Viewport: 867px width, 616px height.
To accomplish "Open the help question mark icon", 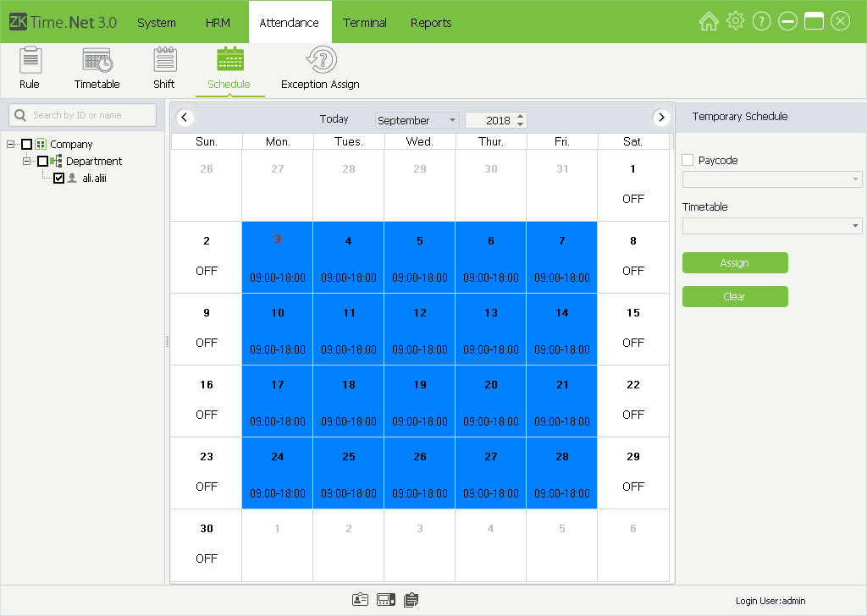I will coord(761,22).
